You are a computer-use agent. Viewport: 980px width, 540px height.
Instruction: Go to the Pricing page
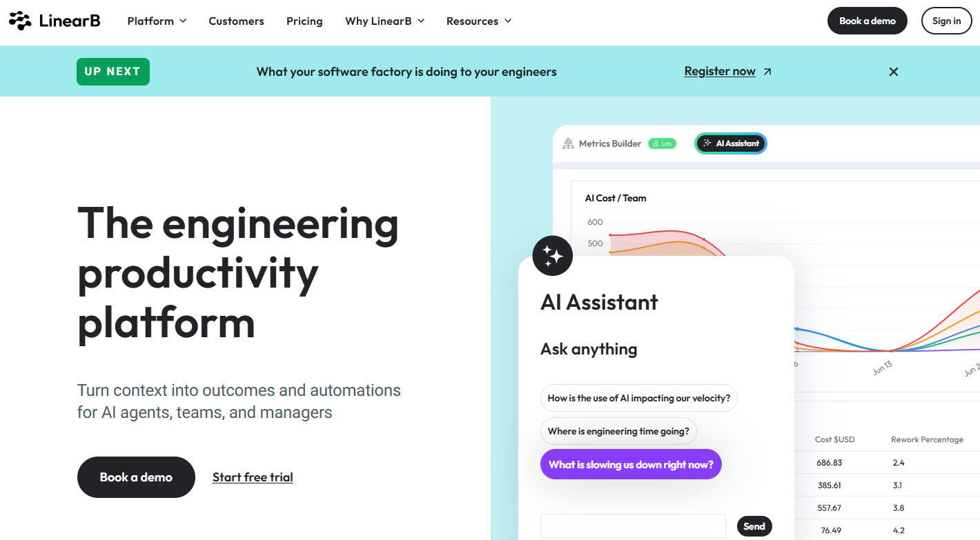[x=304, y=21]
